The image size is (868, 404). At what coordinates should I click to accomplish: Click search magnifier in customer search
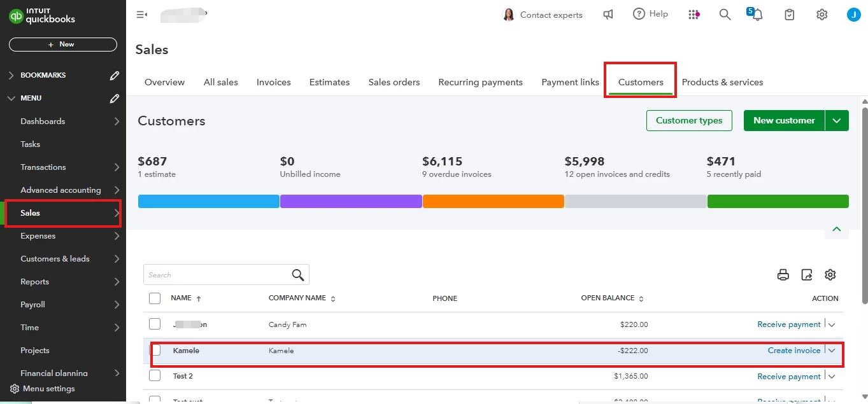298,275
